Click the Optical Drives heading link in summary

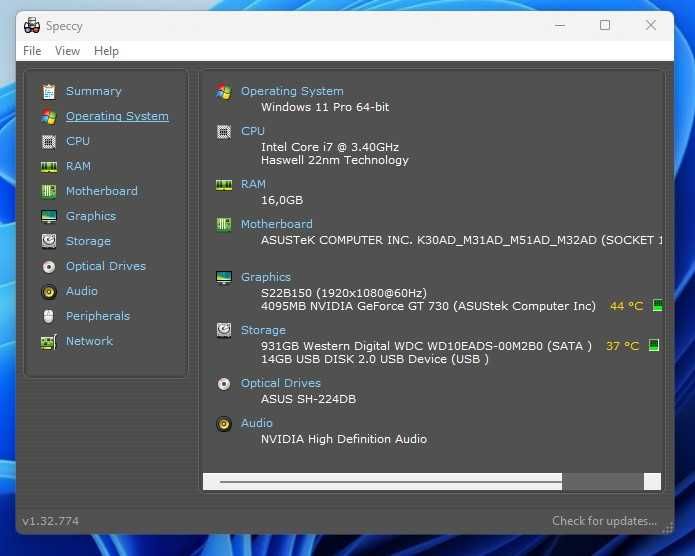click(281, 383)
